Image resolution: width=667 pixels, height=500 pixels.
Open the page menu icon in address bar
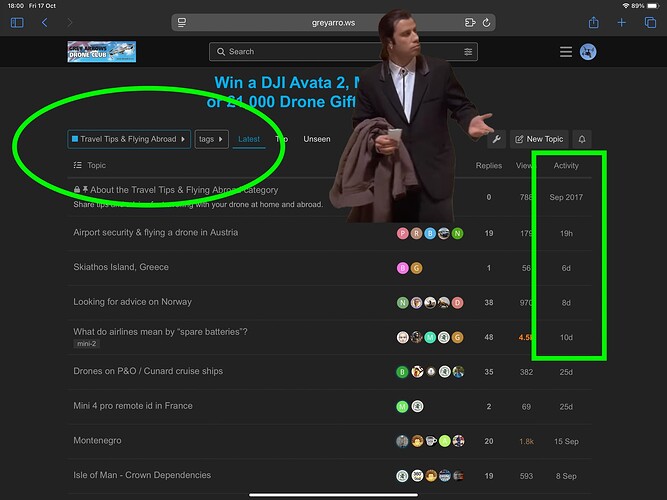tap(182, 23)
